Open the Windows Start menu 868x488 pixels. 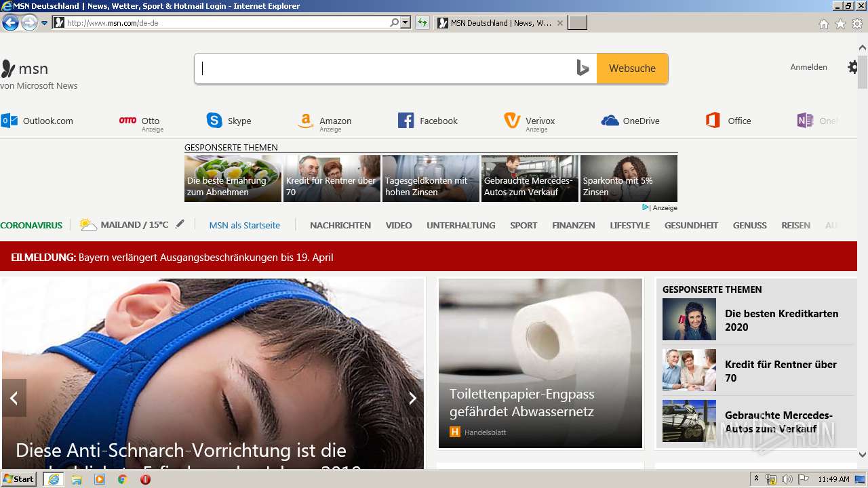(19, 479)
